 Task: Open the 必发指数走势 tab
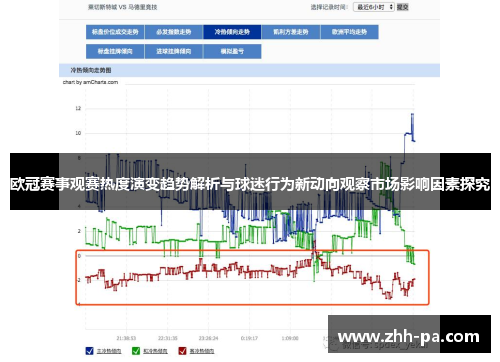coord(174,32)
